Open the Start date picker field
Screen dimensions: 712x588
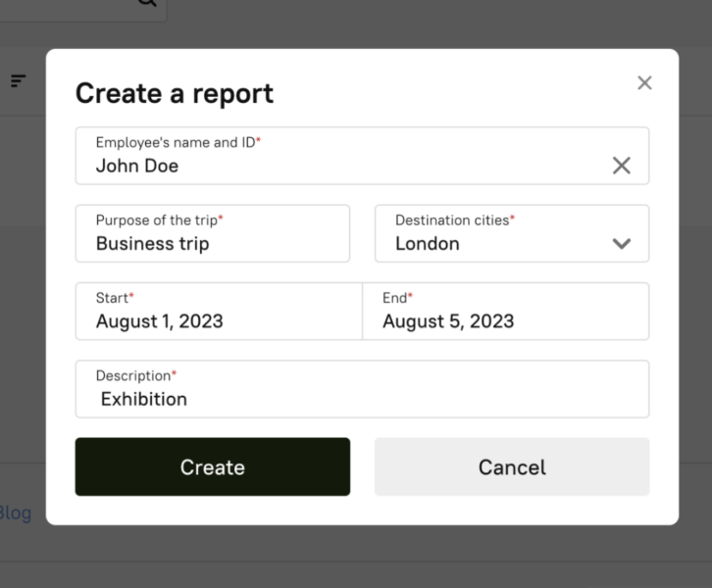[218, 312]
